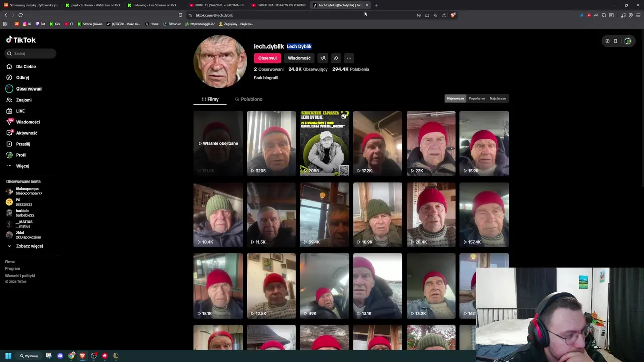Open the video with 49K views
The height and width of the screenshot is (362, 644).
click(325, 286)
